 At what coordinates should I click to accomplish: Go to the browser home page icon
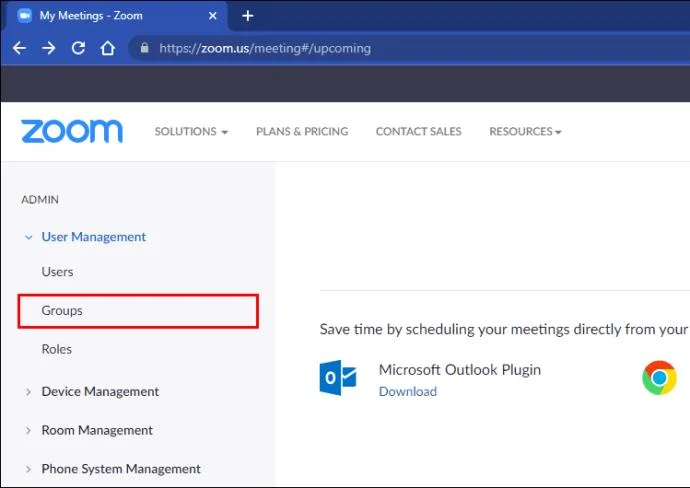(x=108, y=48)
